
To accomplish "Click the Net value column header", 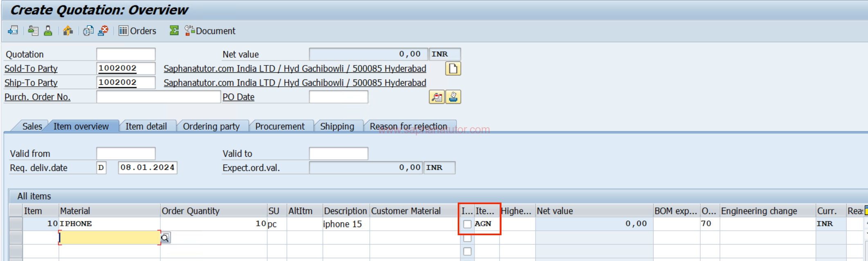I will click(594, 211).
